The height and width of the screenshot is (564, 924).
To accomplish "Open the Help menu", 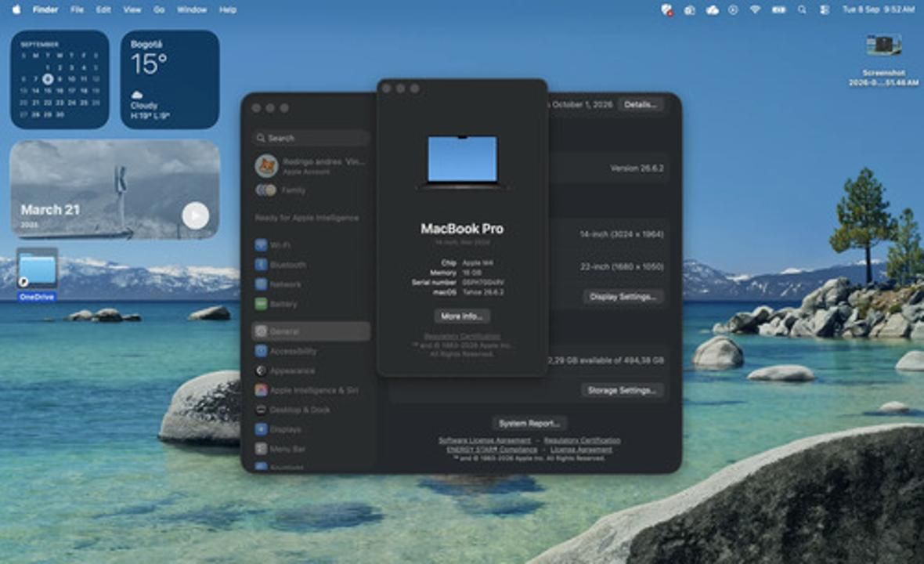I will pos(227,9).
